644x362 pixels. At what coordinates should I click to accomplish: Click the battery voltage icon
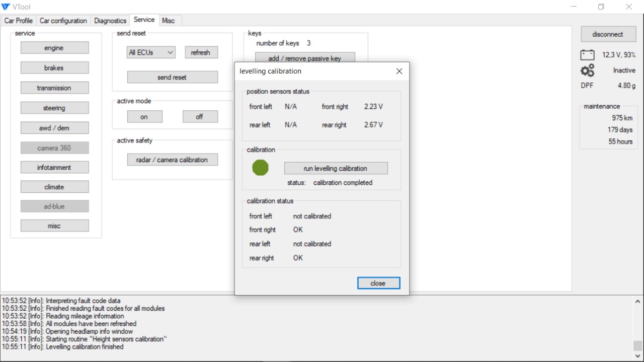(587, 55)
